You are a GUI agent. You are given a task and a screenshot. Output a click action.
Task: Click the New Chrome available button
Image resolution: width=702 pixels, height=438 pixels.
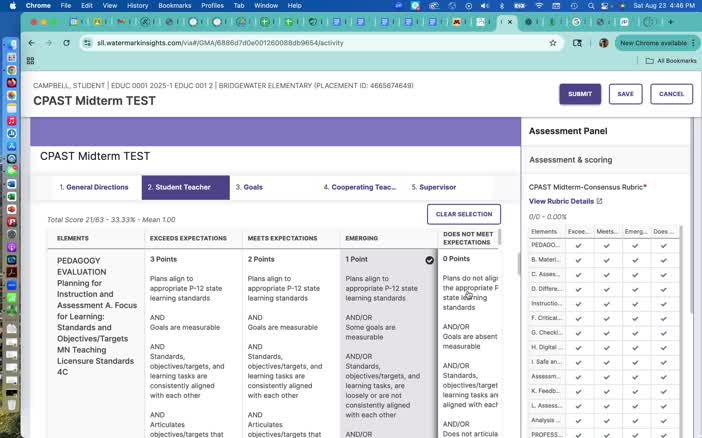click(654, 43)
